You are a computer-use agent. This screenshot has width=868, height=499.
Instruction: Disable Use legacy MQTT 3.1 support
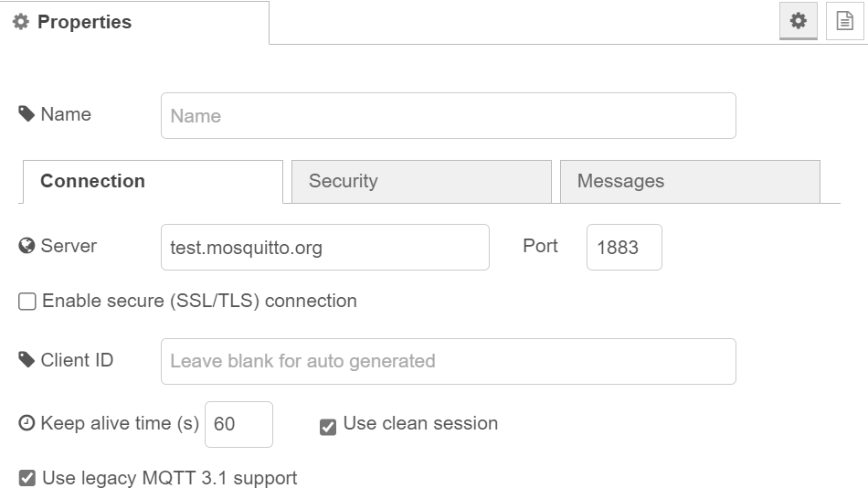pyautogui.click(x=27, y=478)
